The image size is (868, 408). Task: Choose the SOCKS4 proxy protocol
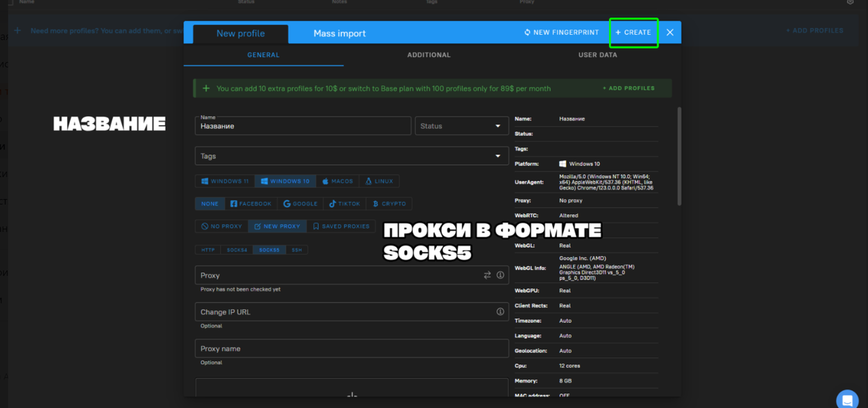(x=237, y=250)
